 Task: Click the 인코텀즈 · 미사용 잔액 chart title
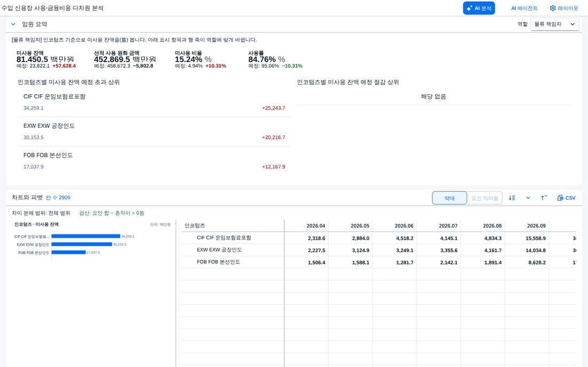pyautogui.click(x=36, y=224)
